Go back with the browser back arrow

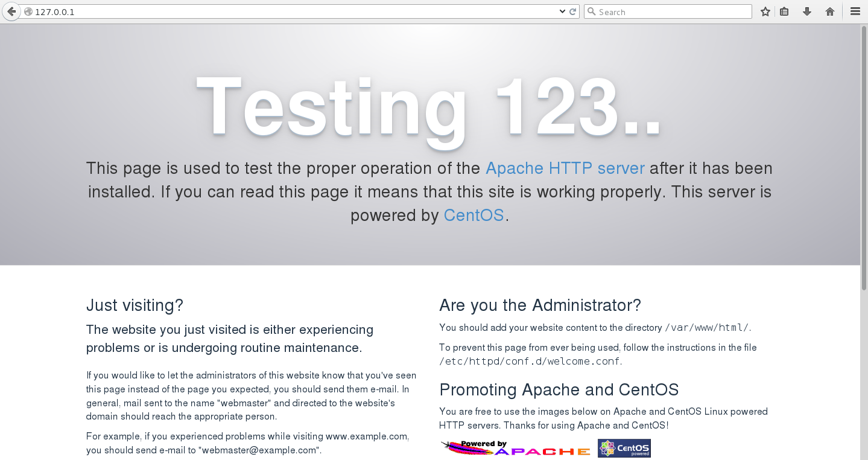(11, 11)
